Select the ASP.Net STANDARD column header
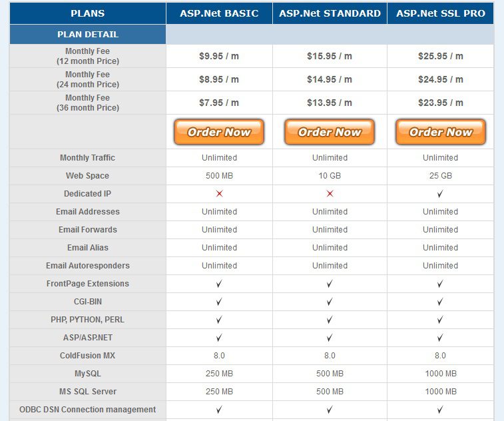The height and width of the screenshot is (421, 504). point(330,13)
